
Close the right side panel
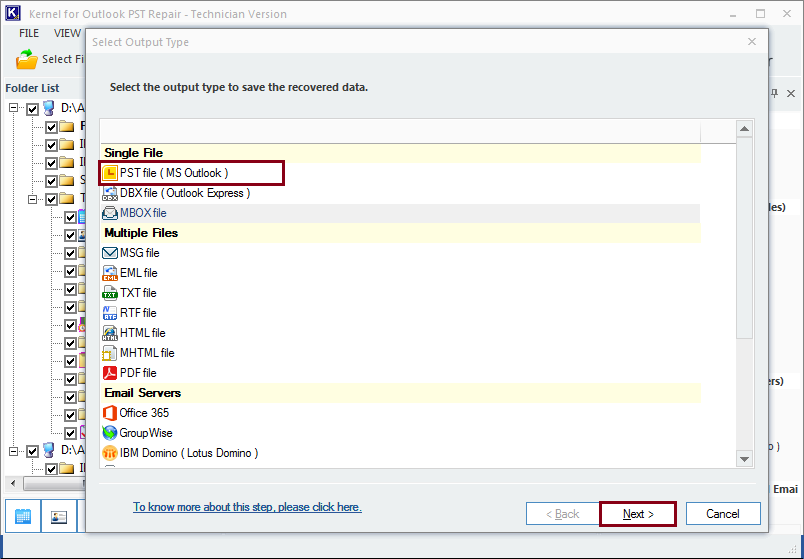[x=791, y=93]
